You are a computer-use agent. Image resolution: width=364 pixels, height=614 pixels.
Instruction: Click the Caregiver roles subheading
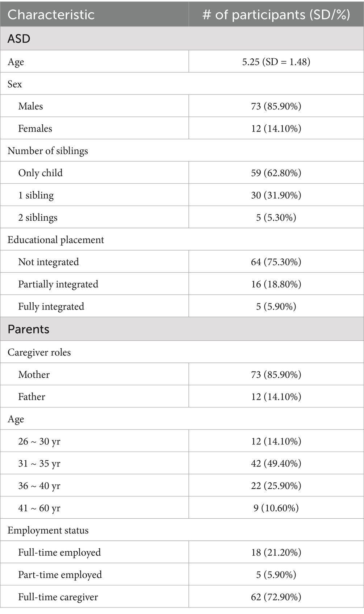[39, 352]
